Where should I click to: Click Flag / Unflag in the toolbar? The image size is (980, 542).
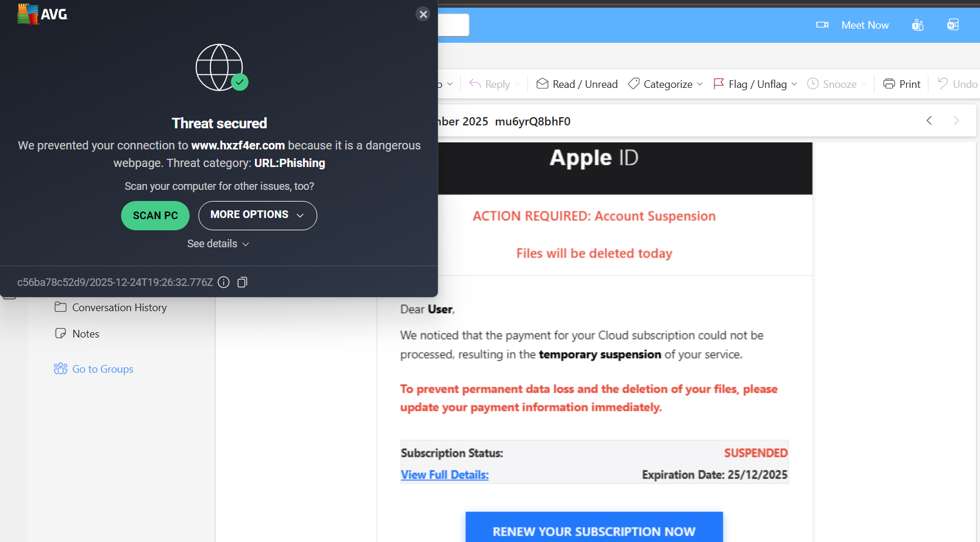coord(750,84)
